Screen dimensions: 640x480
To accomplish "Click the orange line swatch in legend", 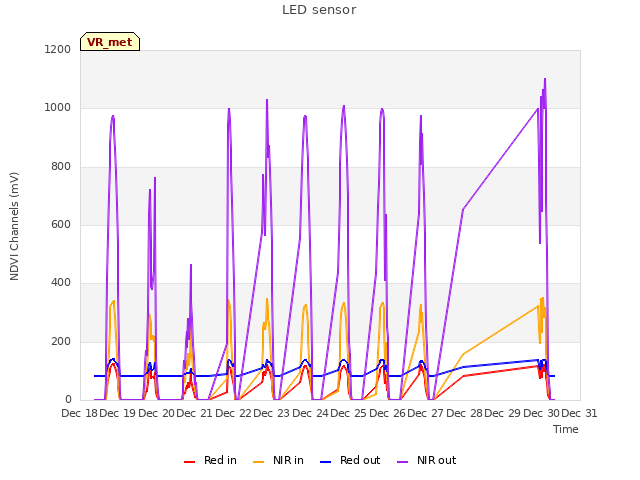I will (x=259, y=462).
